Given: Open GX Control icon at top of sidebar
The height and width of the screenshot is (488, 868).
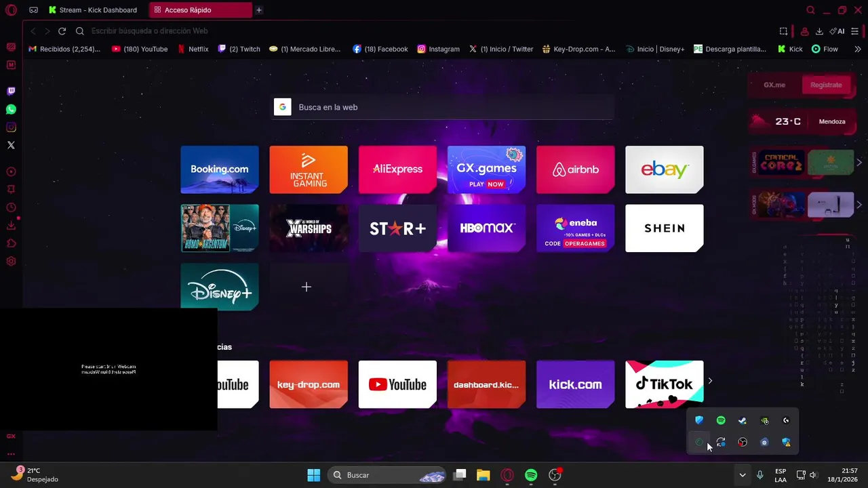Looking at the screenshot, I should [11, 47].
